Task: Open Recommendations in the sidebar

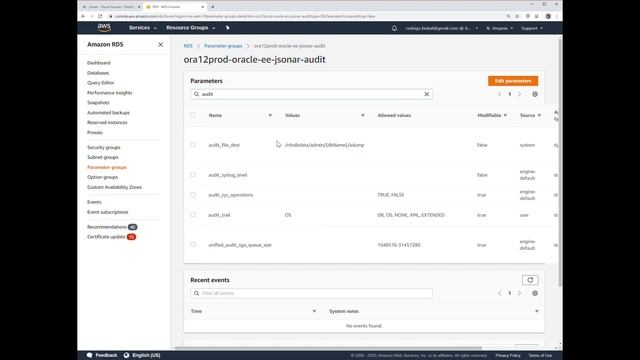Action: click(107, 227)
